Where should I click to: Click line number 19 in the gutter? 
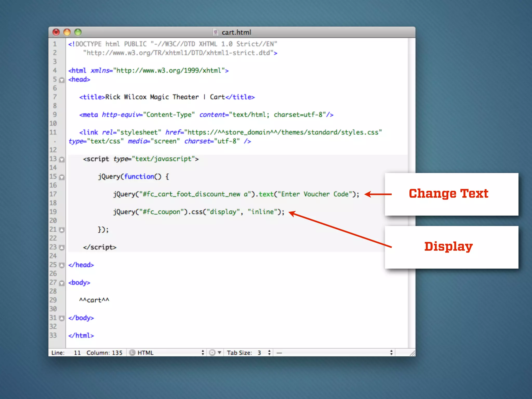53,212
